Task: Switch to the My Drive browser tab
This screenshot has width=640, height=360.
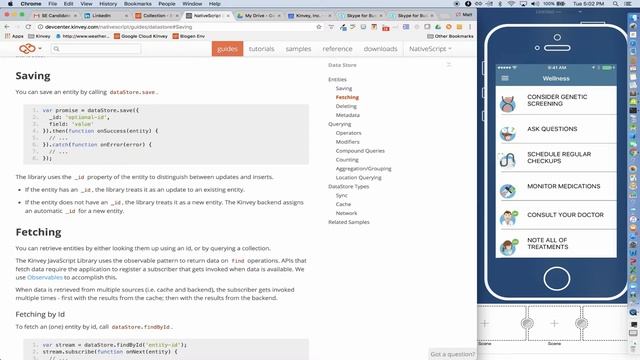Action: pos(259,16)
